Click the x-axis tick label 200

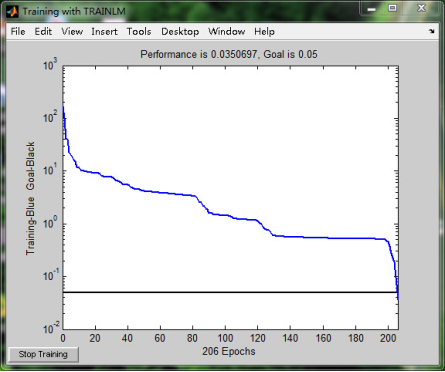point(388,338)
